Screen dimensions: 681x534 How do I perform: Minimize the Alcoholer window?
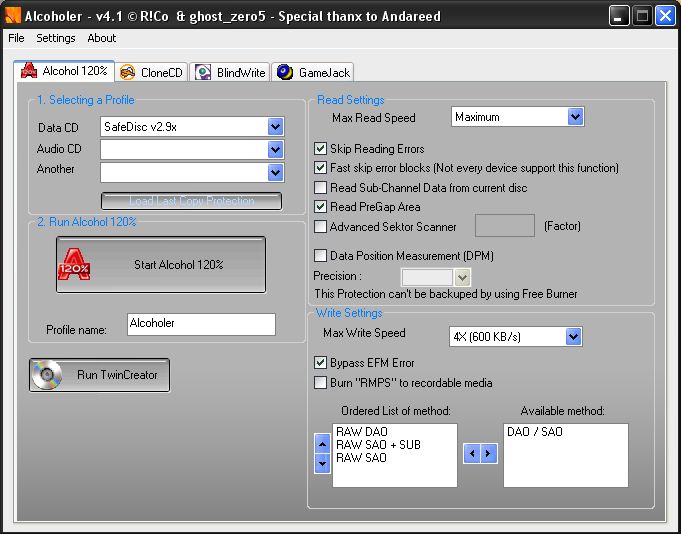click(x=619, y=16)
